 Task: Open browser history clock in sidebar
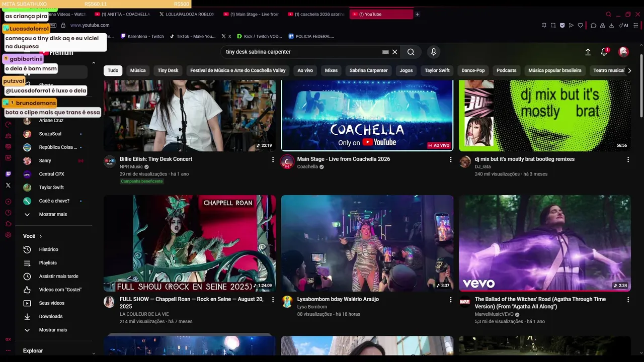click(8, 213)
